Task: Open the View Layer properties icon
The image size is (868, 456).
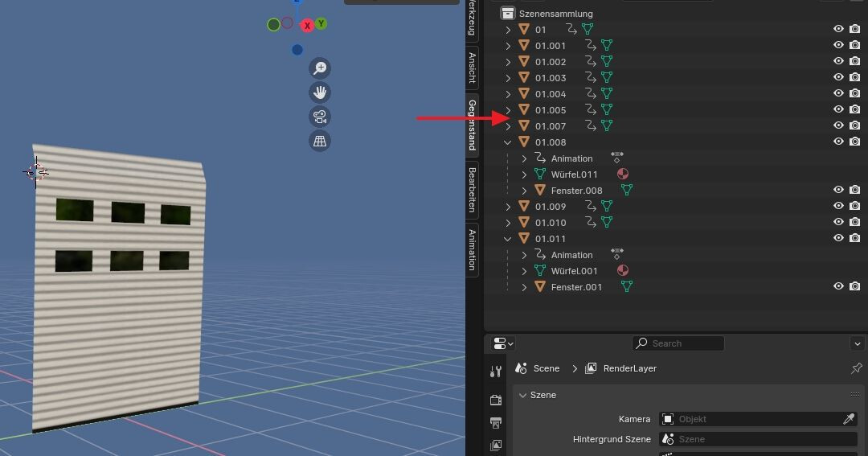Action: (x=495, y=445)
